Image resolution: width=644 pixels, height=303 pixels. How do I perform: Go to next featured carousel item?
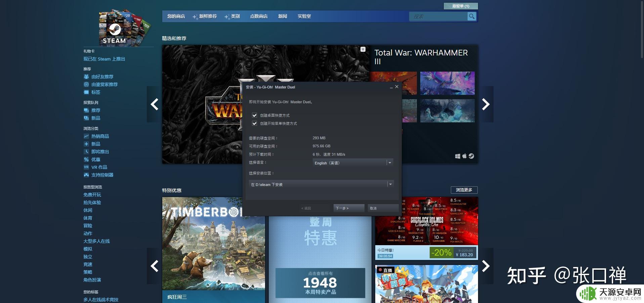486,104
